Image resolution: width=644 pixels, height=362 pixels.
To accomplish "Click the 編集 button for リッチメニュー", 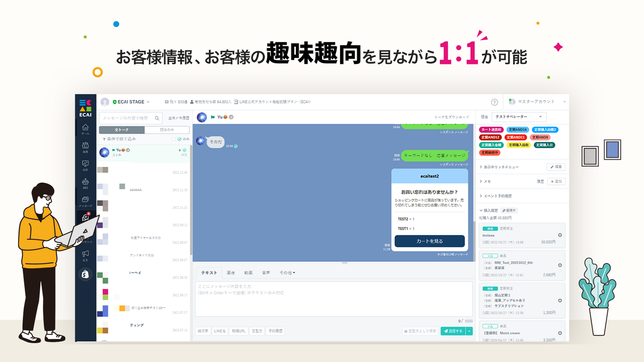I will pyautogui.click(x=555, y=166).
